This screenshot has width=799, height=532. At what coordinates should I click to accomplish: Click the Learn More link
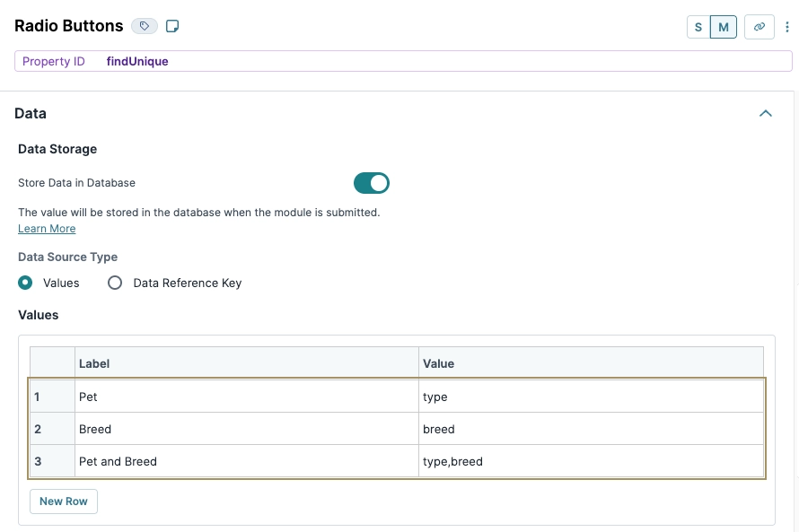click(x=47, y=228)
